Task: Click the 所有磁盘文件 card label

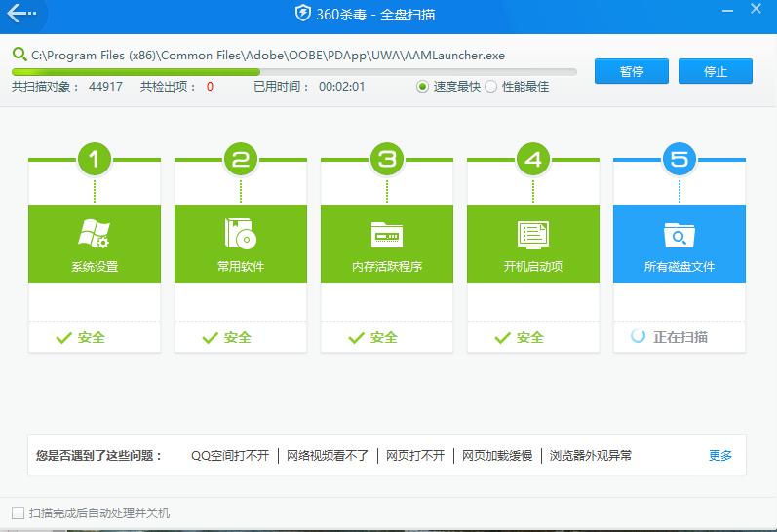Action: (680, 267)
